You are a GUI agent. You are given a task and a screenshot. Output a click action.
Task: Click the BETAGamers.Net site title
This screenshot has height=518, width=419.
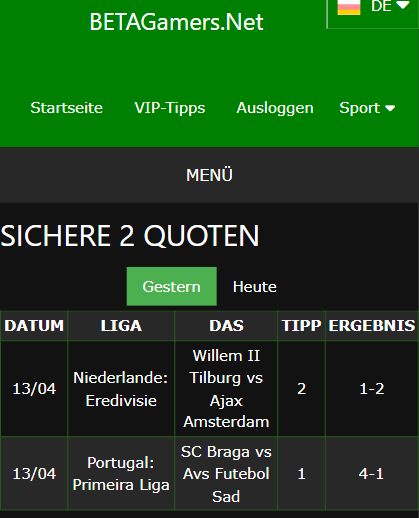[176, 22]
